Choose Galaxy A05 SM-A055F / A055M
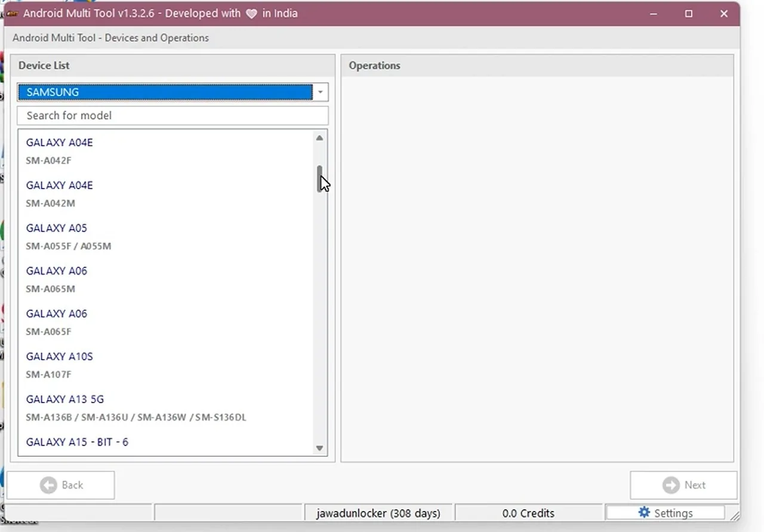Screen dimensions: 764x532 (x=165, y=237)
